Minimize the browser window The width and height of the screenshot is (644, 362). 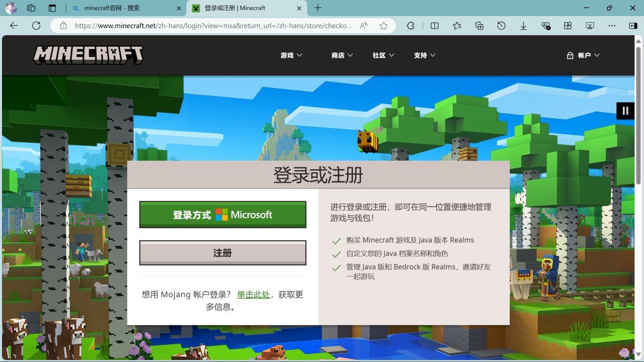tap(586, 8)
